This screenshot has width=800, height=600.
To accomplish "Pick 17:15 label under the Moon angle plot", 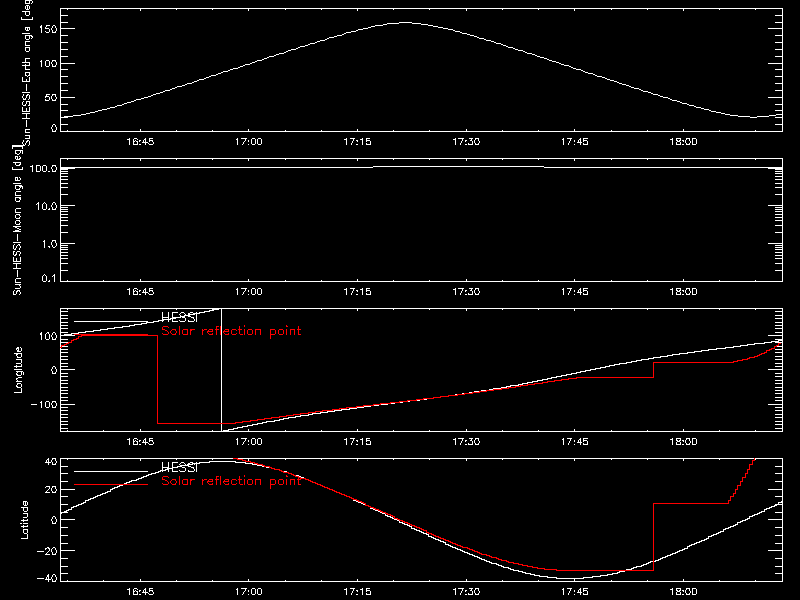I will (x=358, y=292).
